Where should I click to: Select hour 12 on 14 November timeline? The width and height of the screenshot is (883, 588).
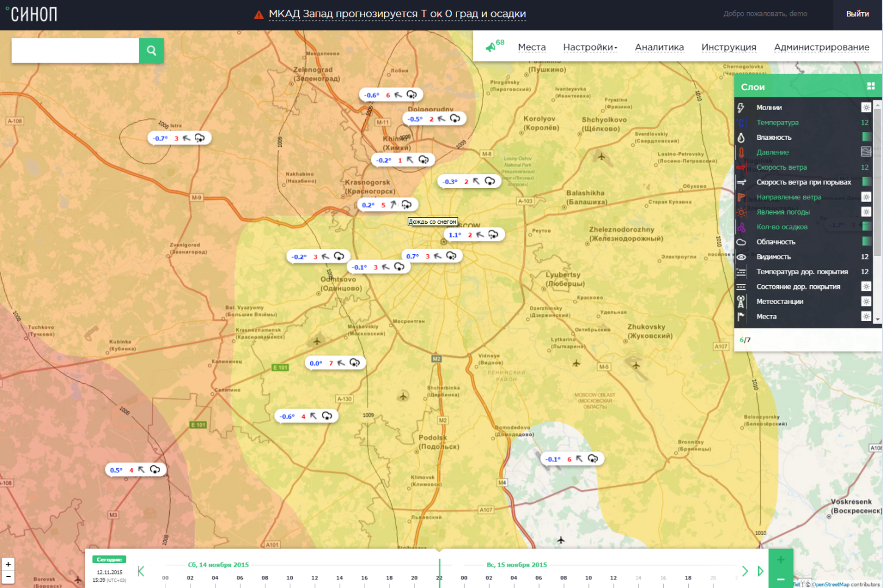point(315,578)
